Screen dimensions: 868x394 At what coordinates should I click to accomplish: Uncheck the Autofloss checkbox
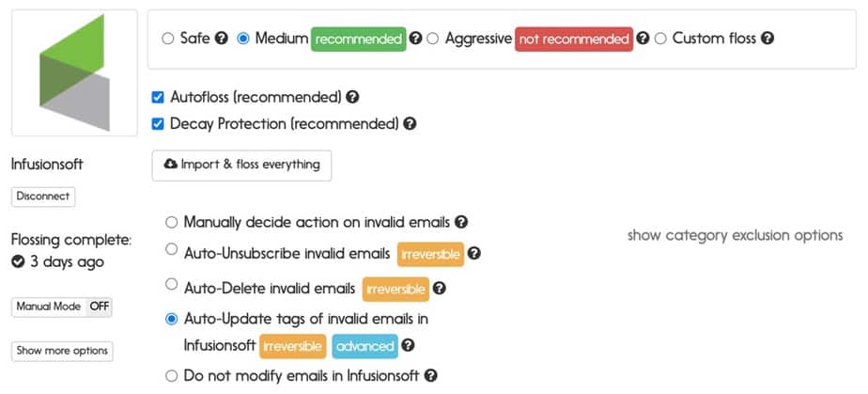click(x=158, y=98)
